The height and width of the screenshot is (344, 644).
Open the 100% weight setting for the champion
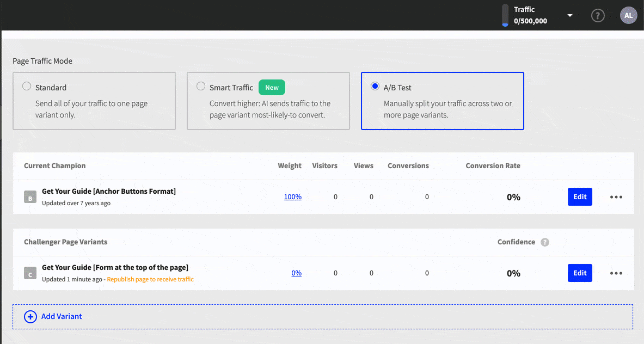tap(292, 196)
